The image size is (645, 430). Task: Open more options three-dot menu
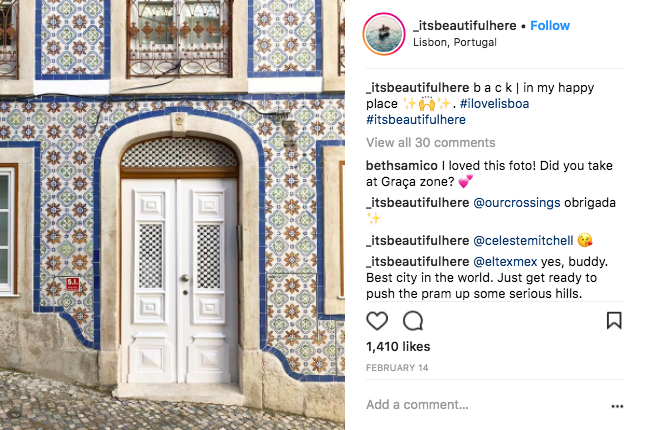coord(617,406)
